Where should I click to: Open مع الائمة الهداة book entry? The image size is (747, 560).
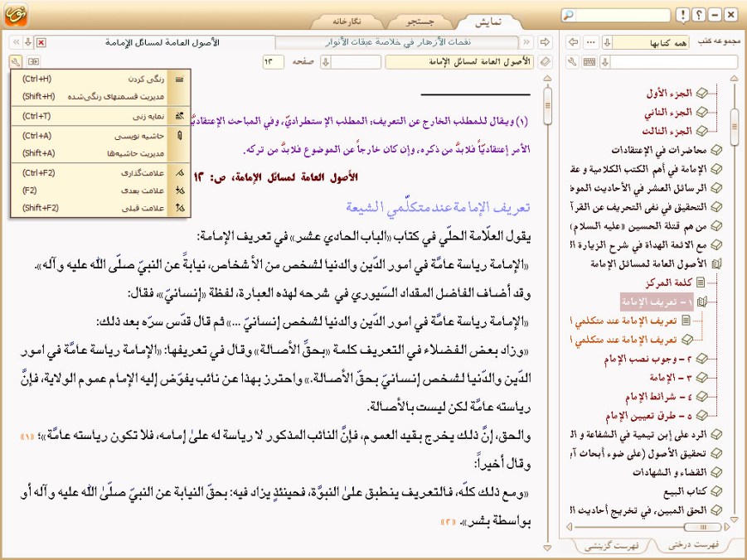639,244
